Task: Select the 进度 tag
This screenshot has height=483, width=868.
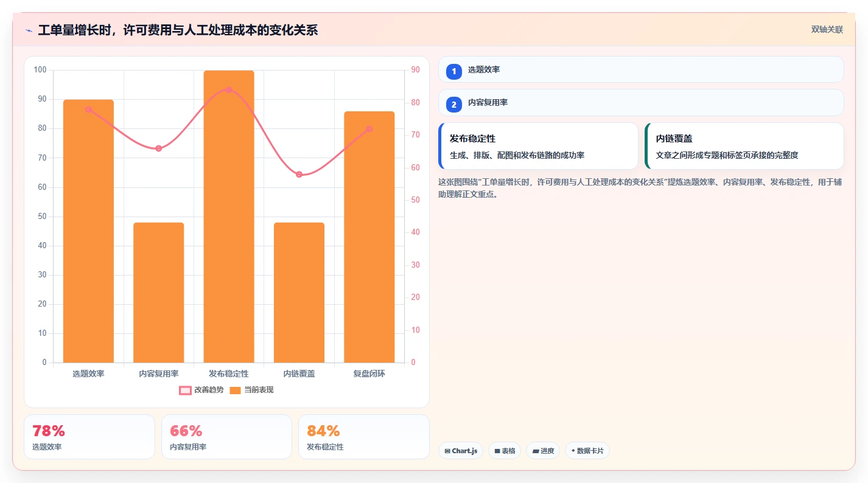Action: pos(543,451)
